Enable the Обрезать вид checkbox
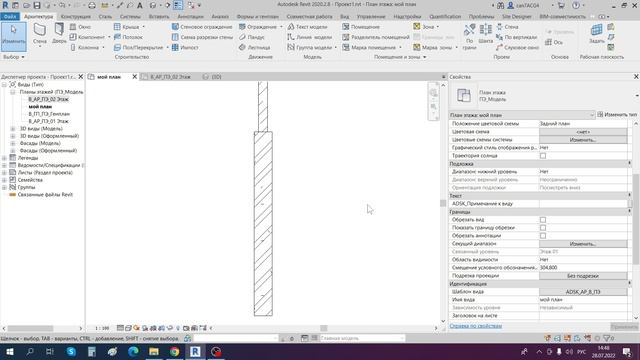640x360 pixels. [x=543, y=220]
